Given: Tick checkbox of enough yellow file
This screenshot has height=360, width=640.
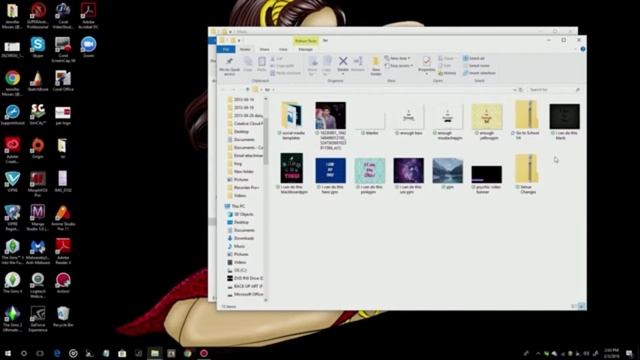Looking at the screenshot, I should click(477, 133).
